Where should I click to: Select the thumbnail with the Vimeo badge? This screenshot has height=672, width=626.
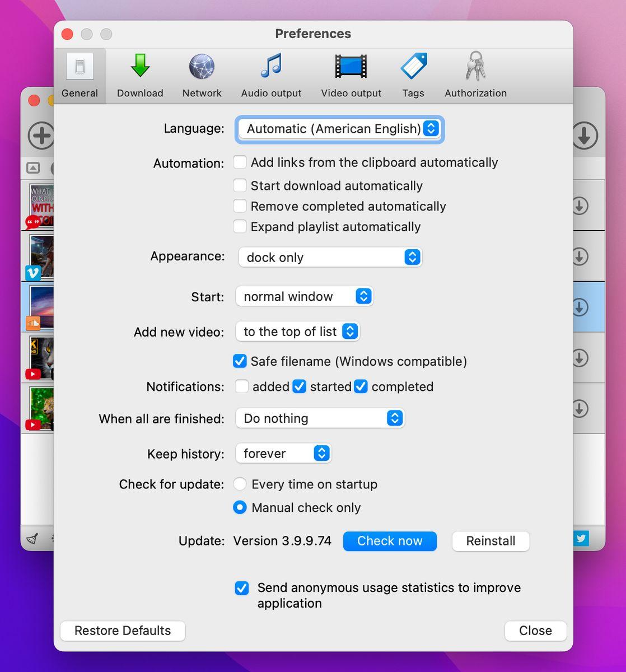click(40, 256)
